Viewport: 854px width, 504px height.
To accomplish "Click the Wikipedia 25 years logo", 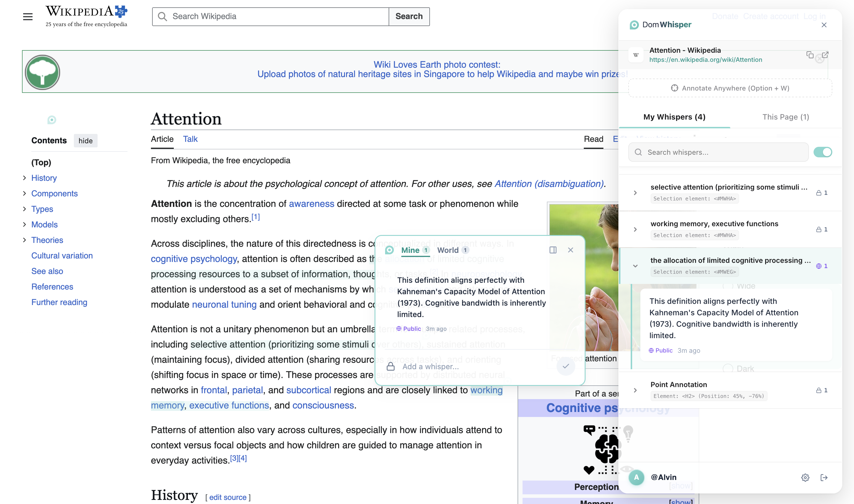I will [x=86, y=16].
